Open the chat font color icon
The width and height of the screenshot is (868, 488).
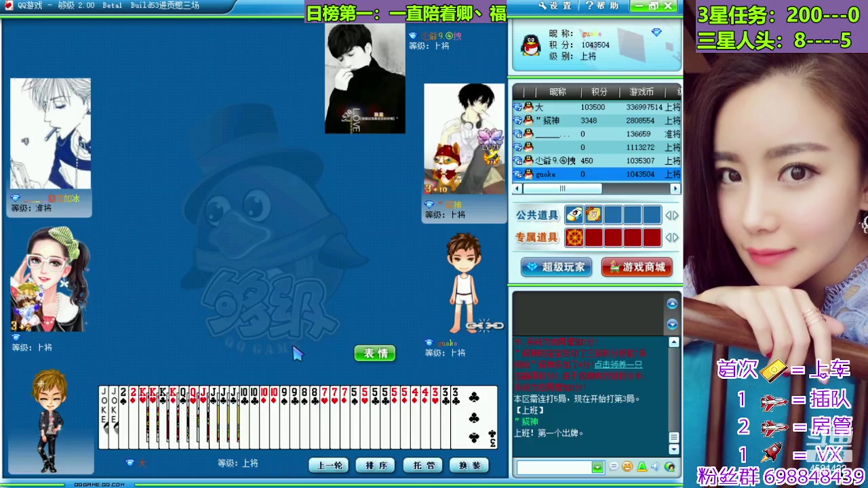642,467
